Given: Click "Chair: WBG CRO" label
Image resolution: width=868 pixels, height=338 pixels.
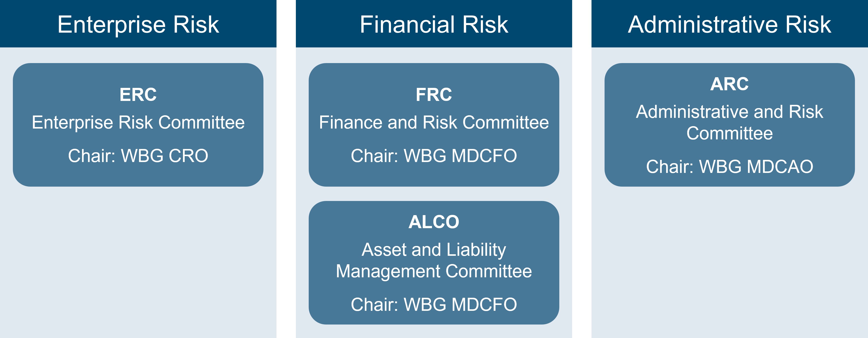Looking at the screenshot, I should pos(138,156).
